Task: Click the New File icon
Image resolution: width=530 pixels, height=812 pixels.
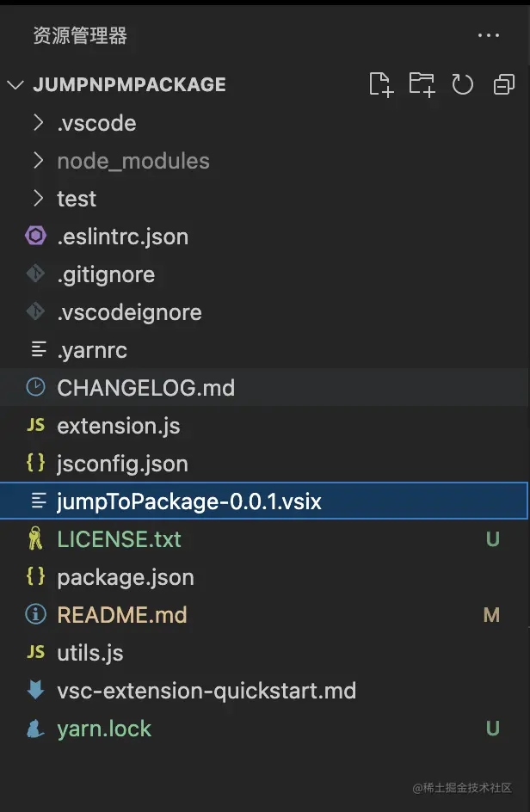Action: tap(381, 84)
